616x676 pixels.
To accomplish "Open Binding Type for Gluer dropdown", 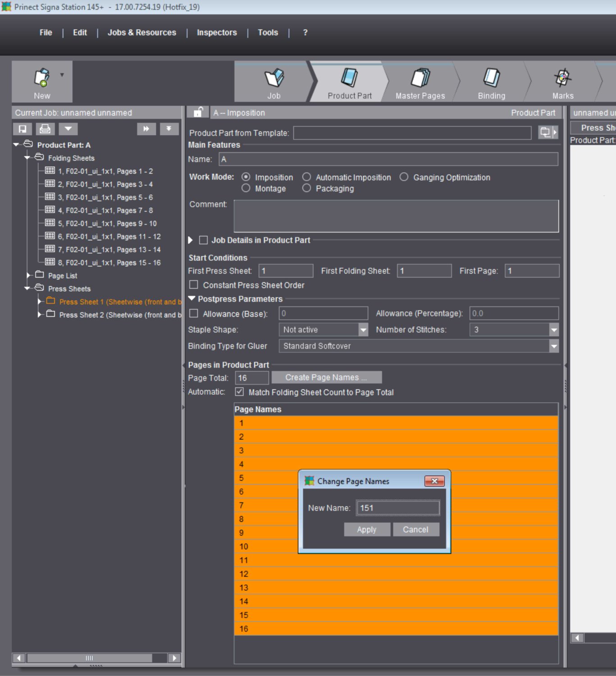I will pos(554,346).
